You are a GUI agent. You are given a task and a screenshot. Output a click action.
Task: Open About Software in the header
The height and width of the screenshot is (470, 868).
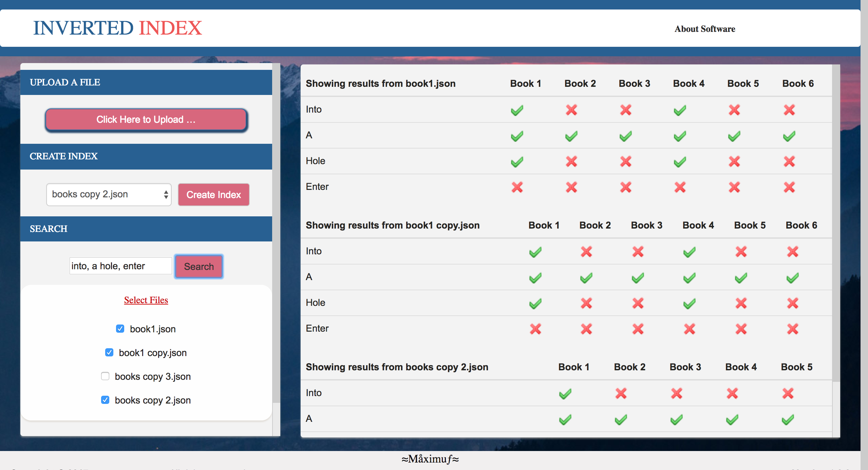[704, 29]
